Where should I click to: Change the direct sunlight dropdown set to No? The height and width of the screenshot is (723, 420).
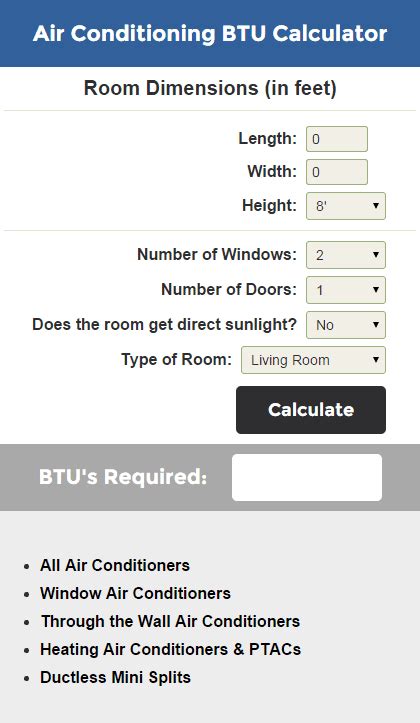pos(346,325)
